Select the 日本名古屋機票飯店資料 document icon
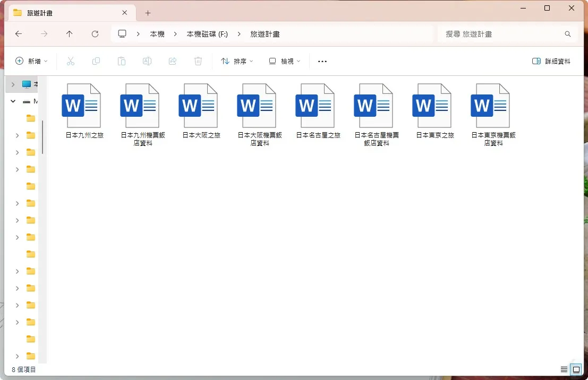This screenshot has width=588, height=380. click(x=374, y=106)
